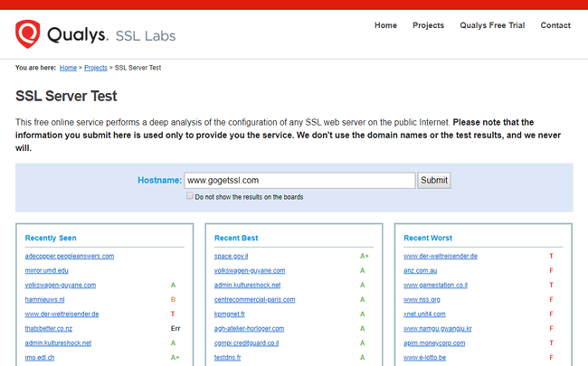Open www.nss.org link
This screenshot has width=588, height=366.
pos(422,300)
